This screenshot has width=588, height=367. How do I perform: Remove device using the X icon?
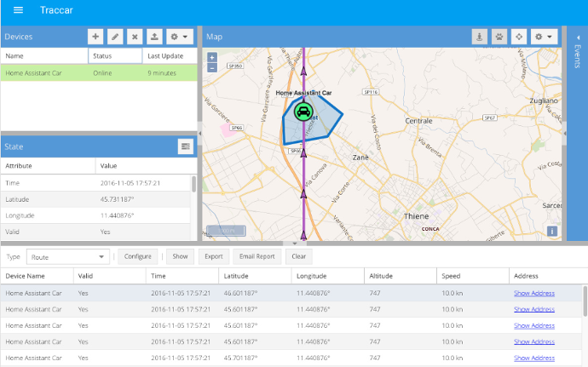tap(135, 37)
